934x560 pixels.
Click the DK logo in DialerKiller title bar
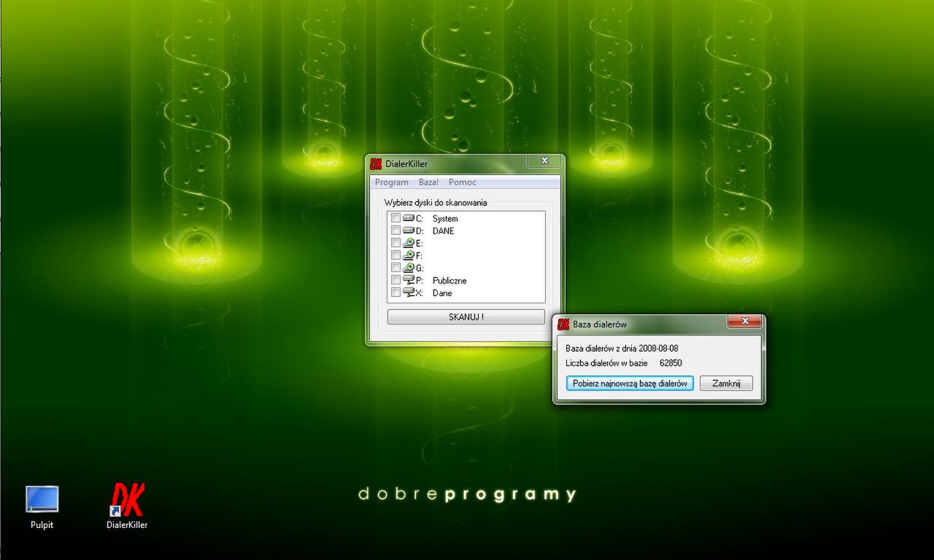pyautogui.click(x=376, y=164)
